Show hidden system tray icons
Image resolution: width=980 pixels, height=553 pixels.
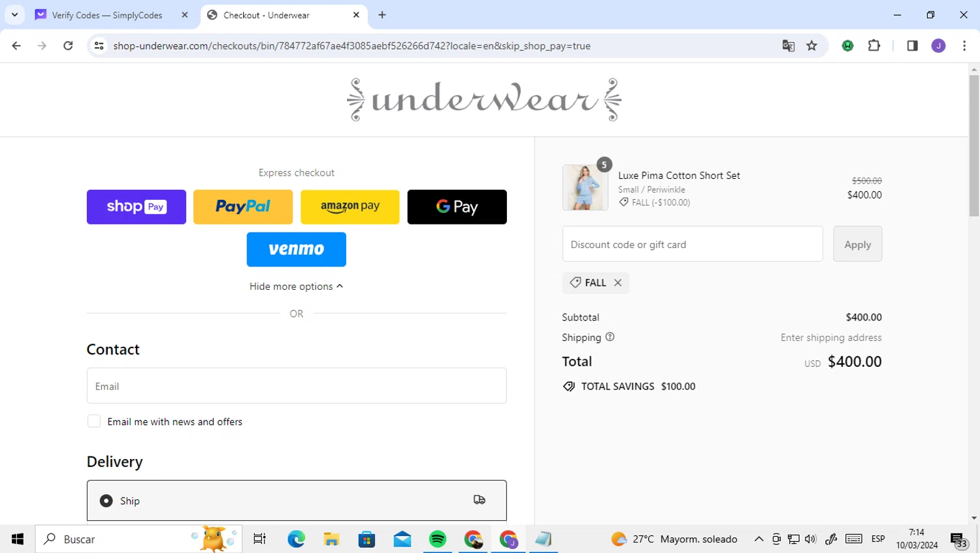tap(759, 539)
